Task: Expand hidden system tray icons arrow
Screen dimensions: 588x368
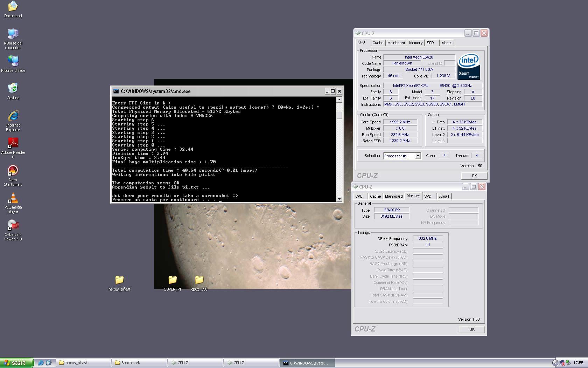Action: tap(555, 363)
